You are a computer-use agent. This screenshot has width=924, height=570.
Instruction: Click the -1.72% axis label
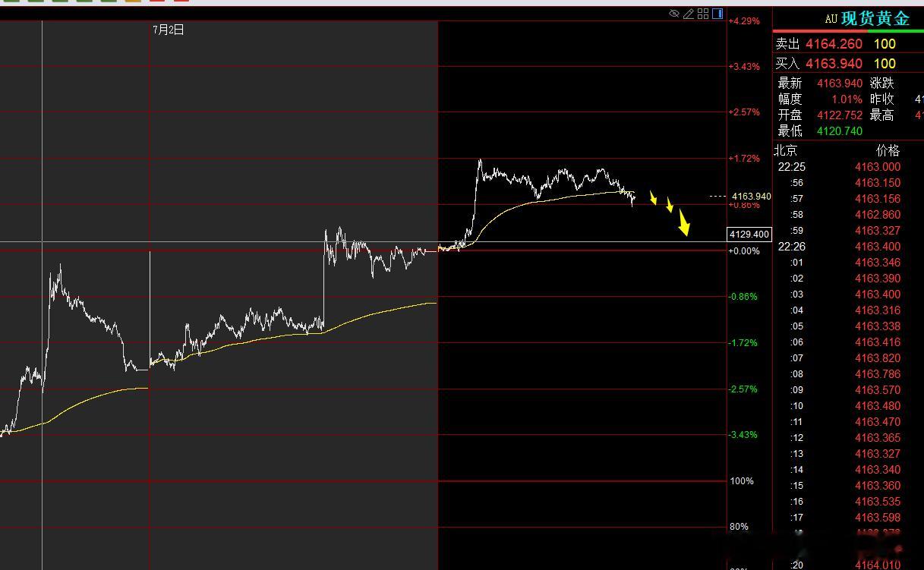tap(744, 343)
